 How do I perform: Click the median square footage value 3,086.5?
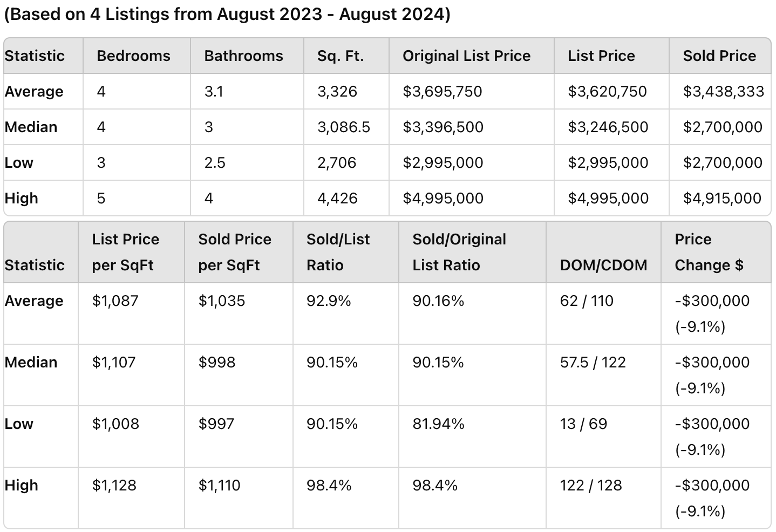point(344,127)
